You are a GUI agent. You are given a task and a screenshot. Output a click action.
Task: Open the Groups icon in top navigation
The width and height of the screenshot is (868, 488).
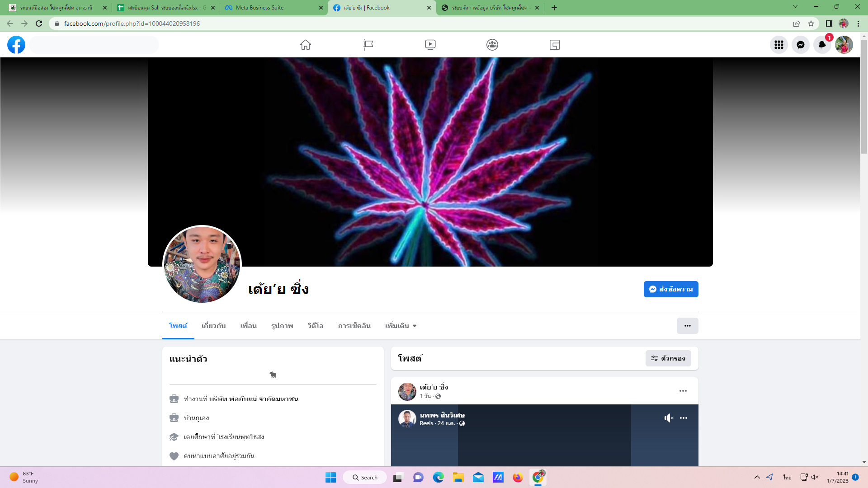click(492, 45)
